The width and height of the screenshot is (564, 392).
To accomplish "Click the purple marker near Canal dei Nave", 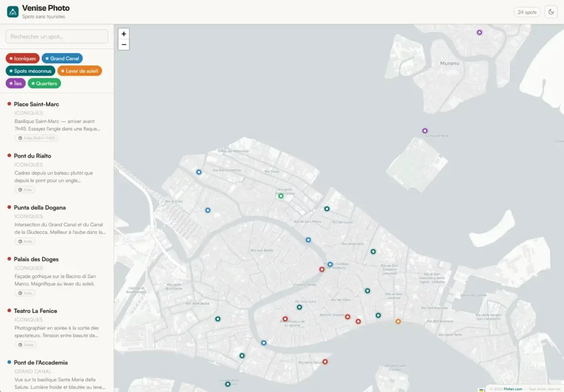I will pyautogui.click(x=425, y=131).
